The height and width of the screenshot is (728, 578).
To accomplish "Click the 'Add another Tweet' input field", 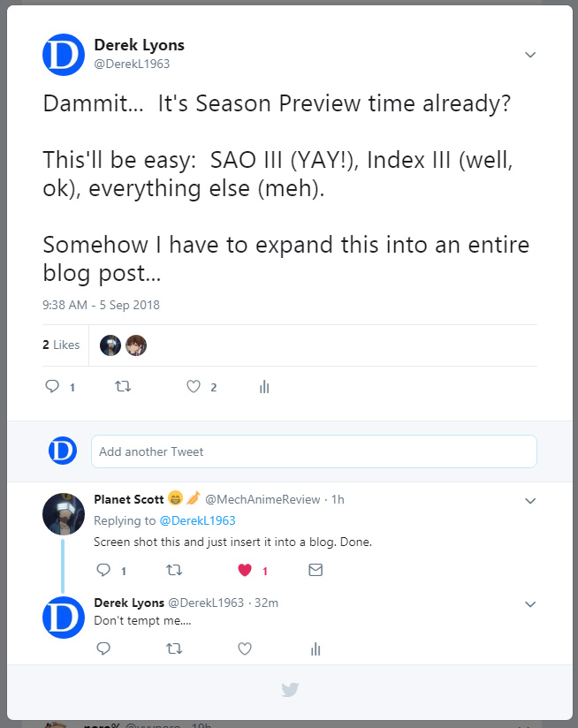I will 315,451.
